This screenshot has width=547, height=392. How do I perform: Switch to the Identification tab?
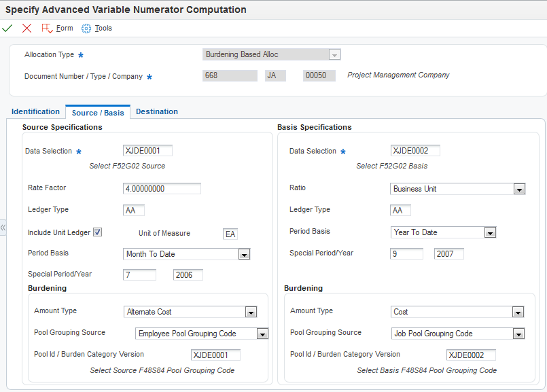coord(35,111)
